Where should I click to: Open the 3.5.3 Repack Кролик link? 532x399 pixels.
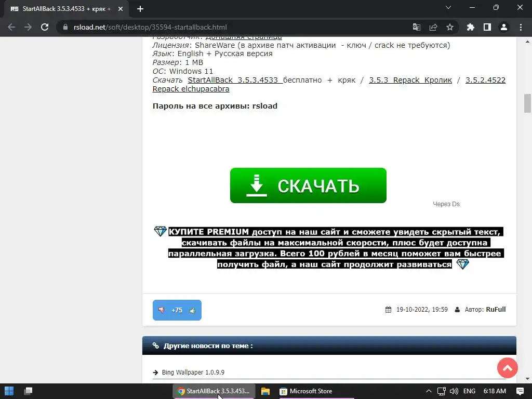pyautogui.click(x=410, y=80)
